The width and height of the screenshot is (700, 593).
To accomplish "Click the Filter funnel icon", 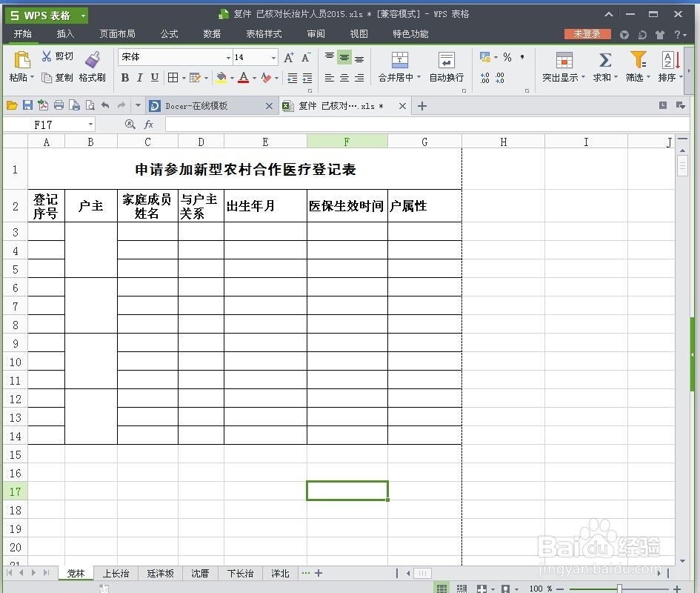I will tap(638, 59).
